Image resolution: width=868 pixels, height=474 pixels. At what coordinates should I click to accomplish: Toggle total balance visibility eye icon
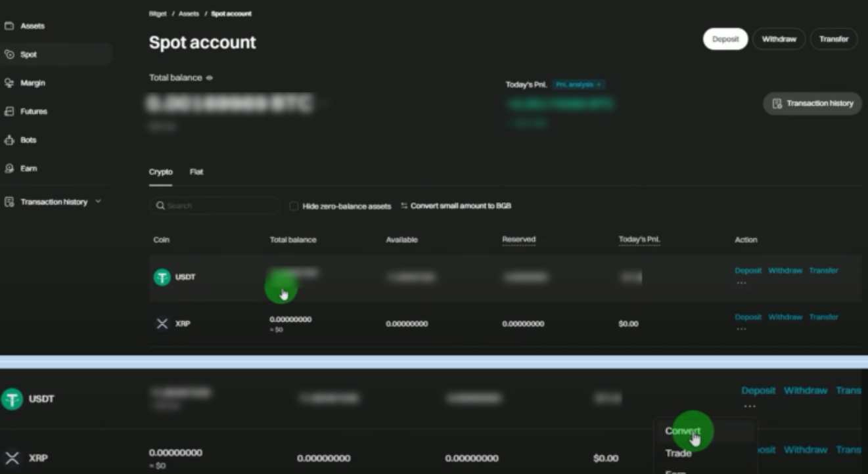(210, 77)
